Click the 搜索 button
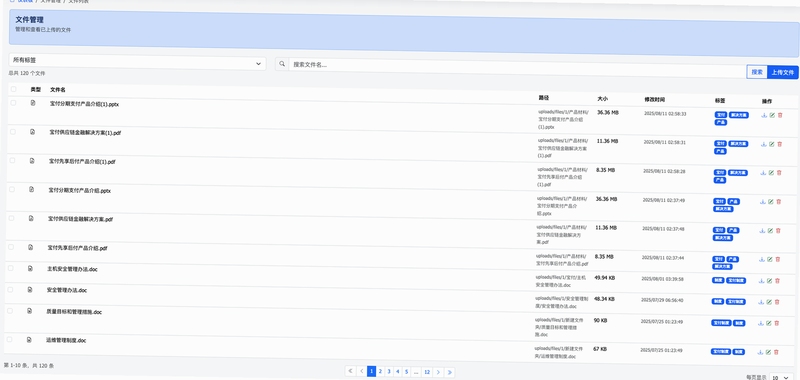This screenshot has height=380, width=800. coord(757,72)
